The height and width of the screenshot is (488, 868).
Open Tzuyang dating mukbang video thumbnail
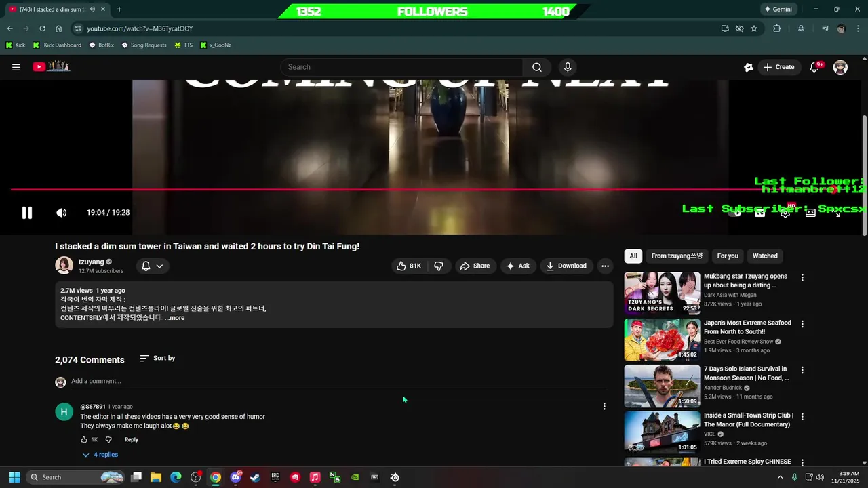(x=662, y=293)
